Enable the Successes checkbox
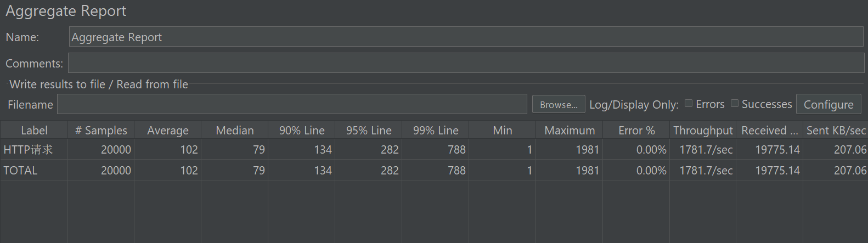Viewport: 868px width, 243px height. [x=735, y=103]
